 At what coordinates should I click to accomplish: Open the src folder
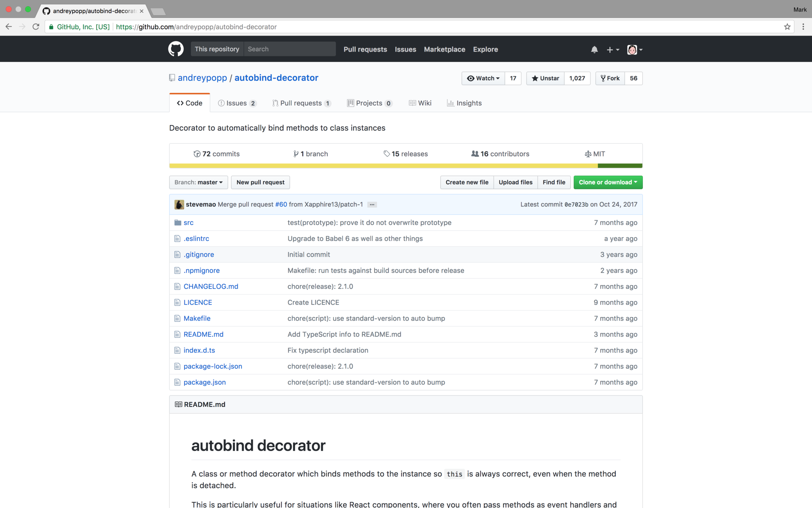coord(188,222)
